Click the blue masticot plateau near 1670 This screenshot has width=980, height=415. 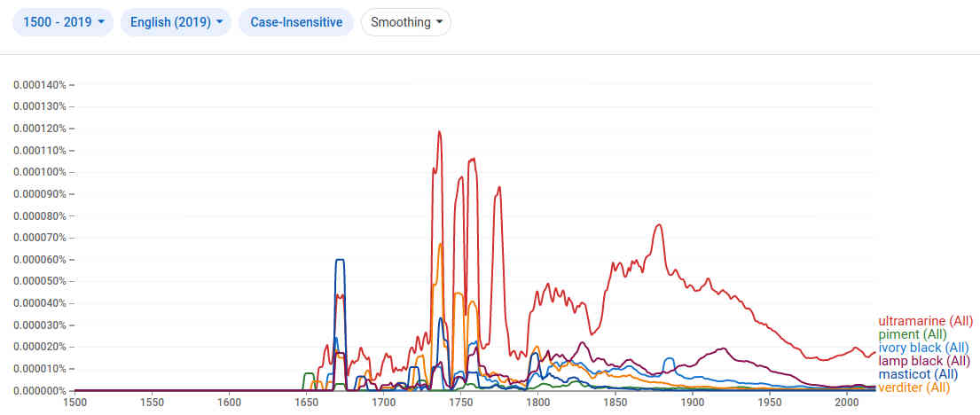pos(340,260)
